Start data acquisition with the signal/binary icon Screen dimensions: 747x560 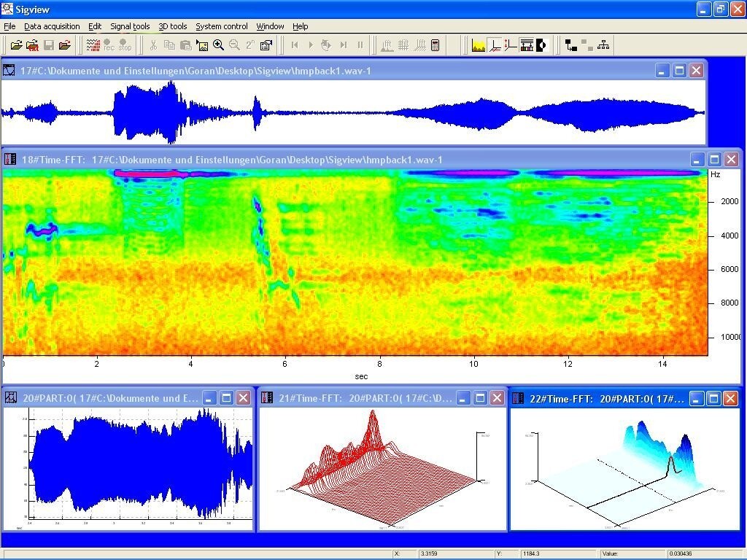93,45
